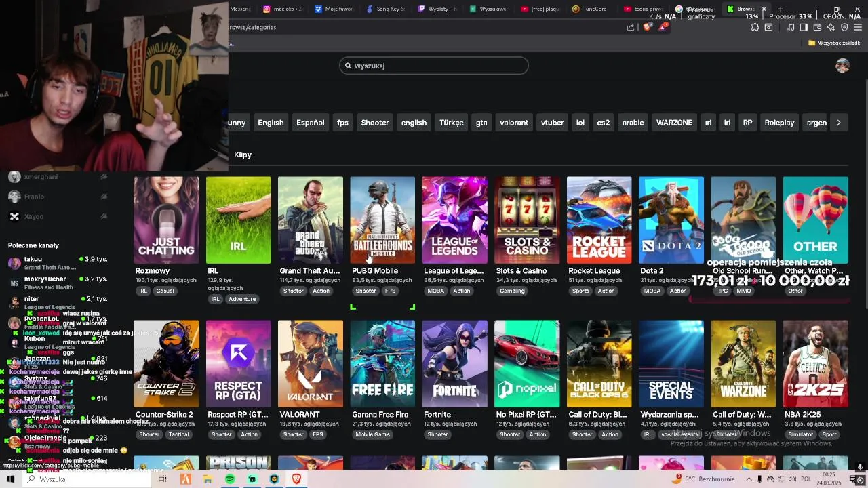This screenshot has height=488, width=868.
Task: Filter categories by Türkçe tag
Action: click(451, 123)
